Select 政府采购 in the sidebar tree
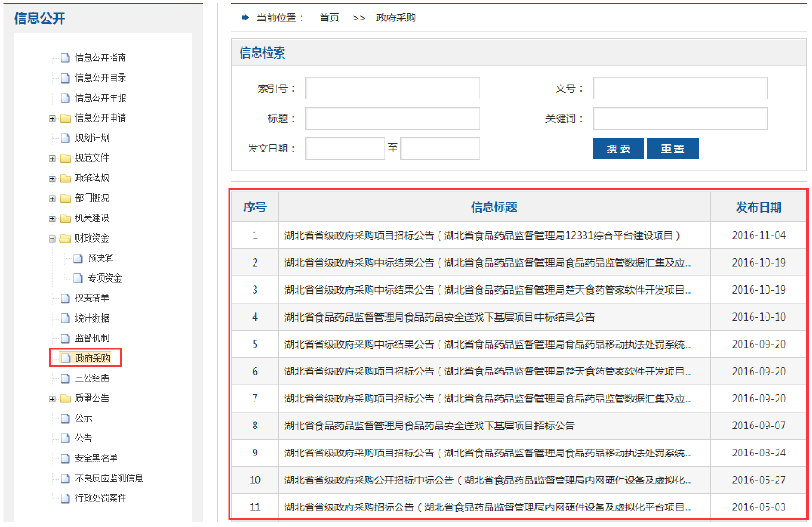This screenshot has height=527, width=812. tap(92, 358)
